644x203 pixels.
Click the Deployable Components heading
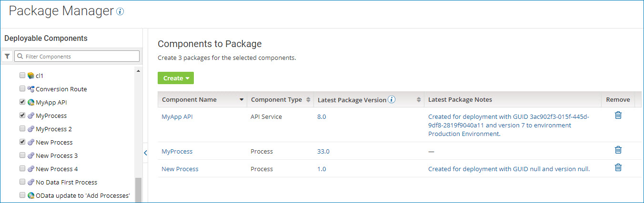(46, 38)
